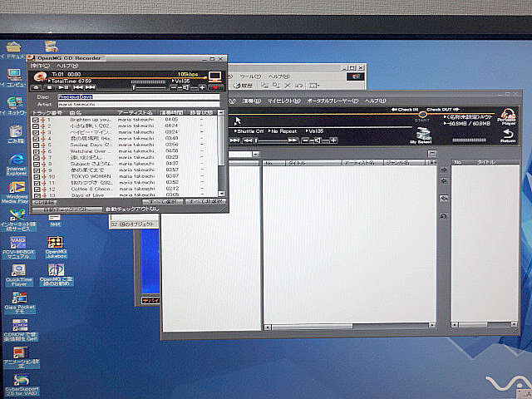Click the small window icon above song list
The height and width of the screenshot is (399, 532).
(x=432, y=154)
